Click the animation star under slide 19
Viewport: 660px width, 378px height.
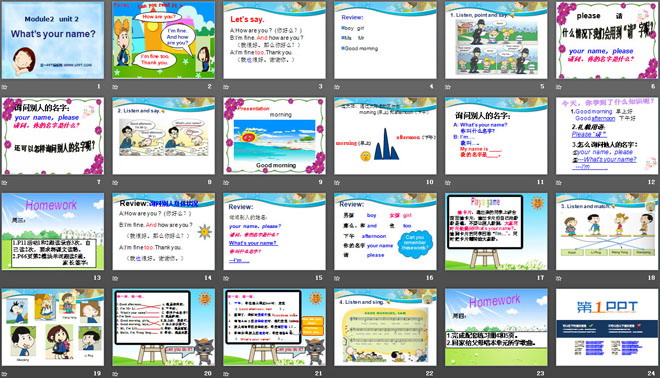click(x=4, y=373)
